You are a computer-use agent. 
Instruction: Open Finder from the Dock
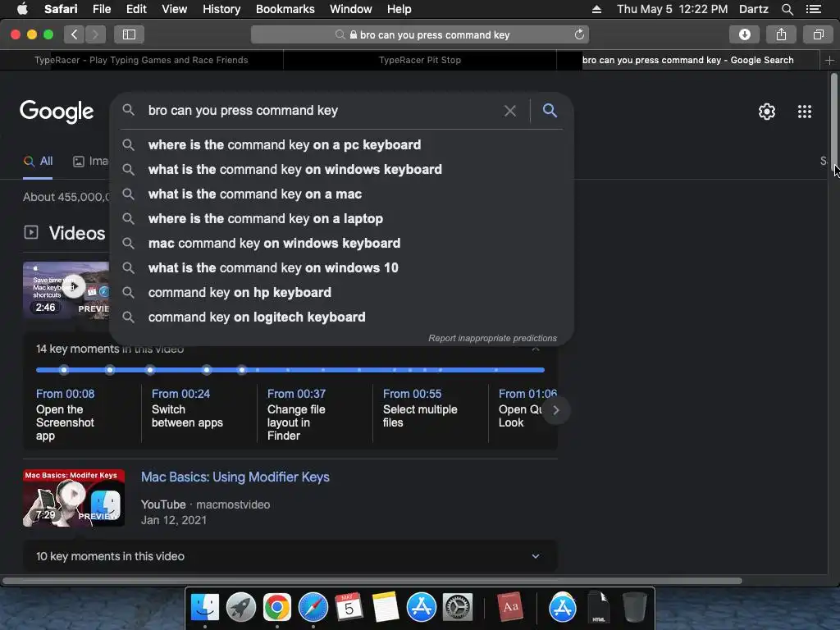click(205, 608)
